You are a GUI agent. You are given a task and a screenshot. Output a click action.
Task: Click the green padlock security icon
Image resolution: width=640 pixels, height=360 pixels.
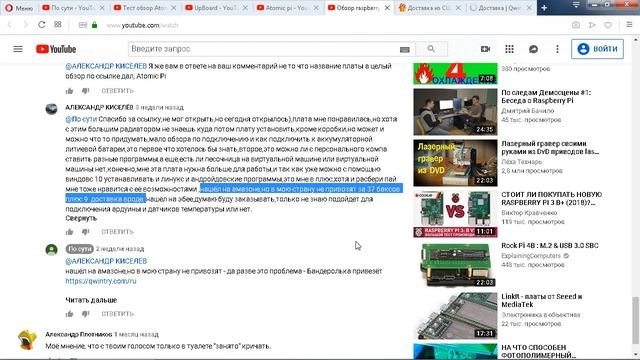click(94, 25)
